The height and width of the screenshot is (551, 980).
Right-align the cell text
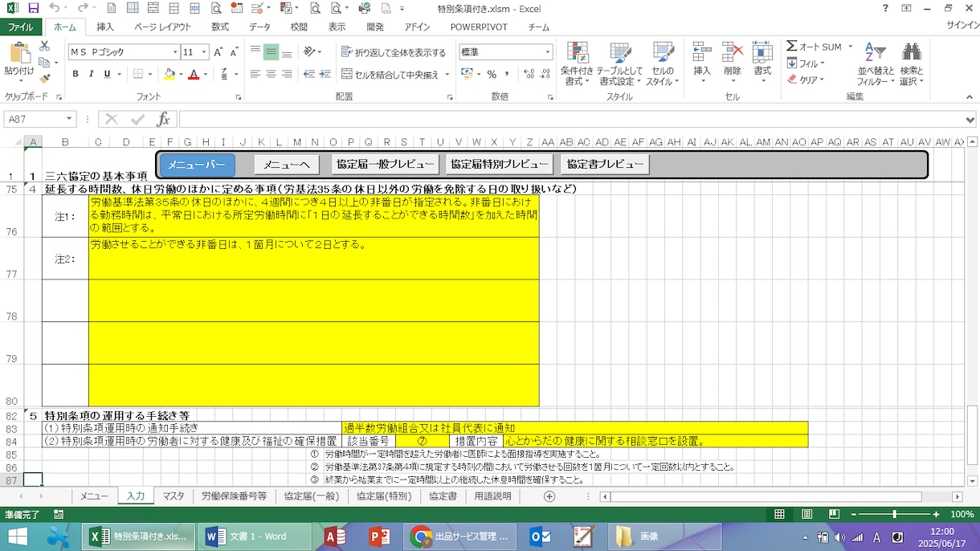(x=287, y=74)
